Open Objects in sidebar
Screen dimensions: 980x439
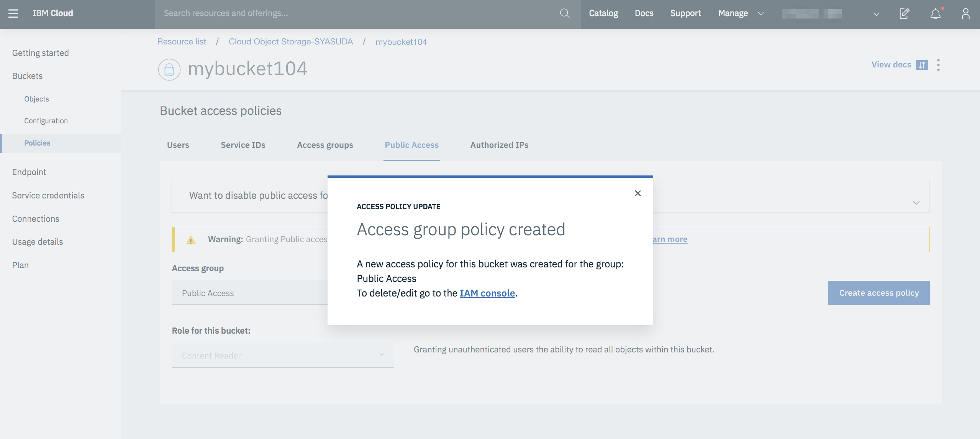(x=36, y=99)
